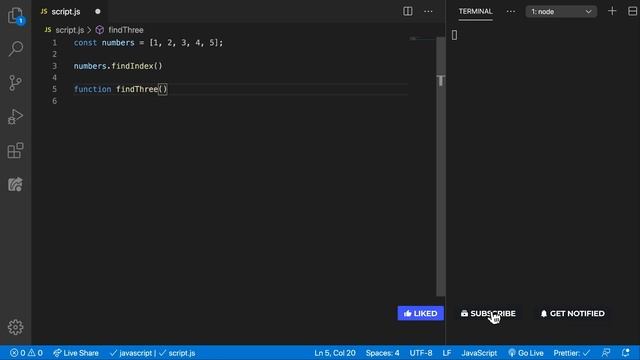Screen dimensions: 640x360
Task: Go to line via Ln 5, Col 20
Action: (335, 353)
